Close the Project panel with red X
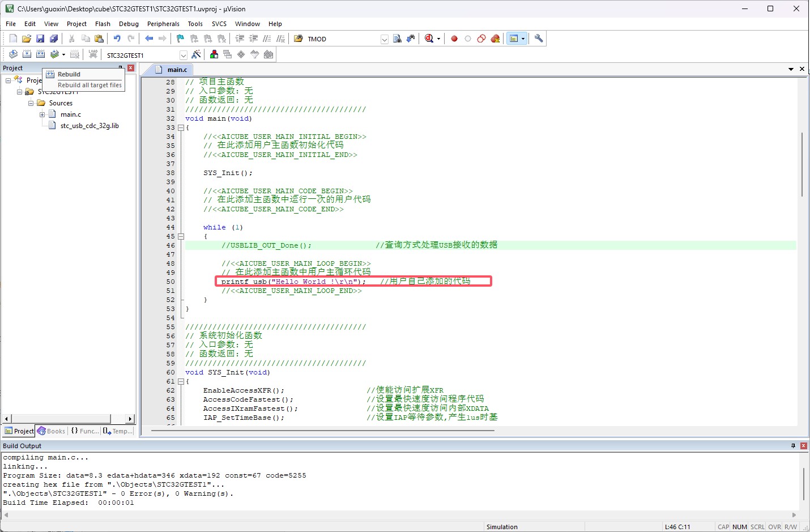The width and height of the screenshot is (810, 532). tap(131, 67)
